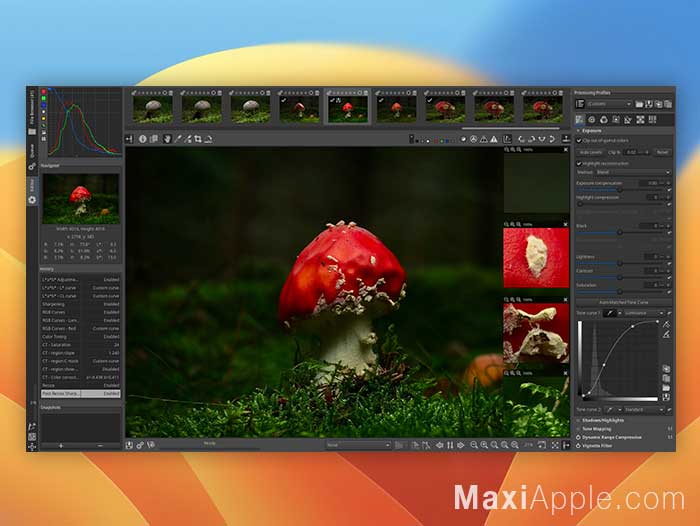Load processing profile from file icon
Screen dimensions: 700x526
pyautogui.click(x=639, y=104)
